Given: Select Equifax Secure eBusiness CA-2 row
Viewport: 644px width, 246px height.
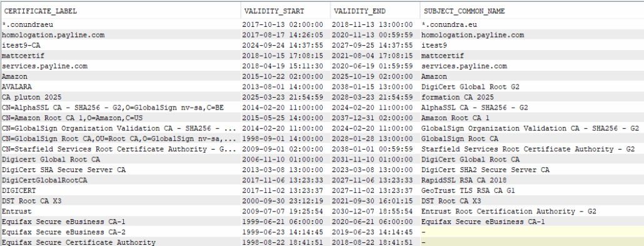Looking at the screenshot, I should coord(322,232).
